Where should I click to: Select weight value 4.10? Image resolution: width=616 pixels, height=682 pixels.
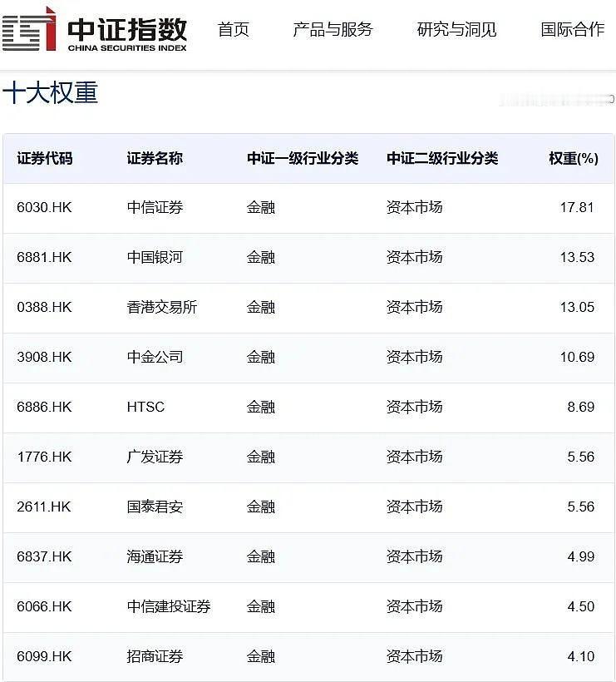(581, 656)
